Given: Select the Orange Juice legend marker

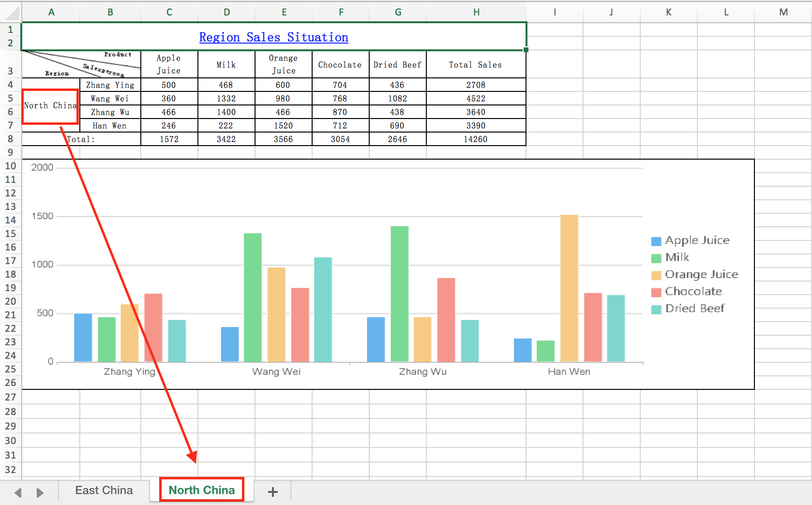Looking at the screenshot, I should click(x=656, y=274).
